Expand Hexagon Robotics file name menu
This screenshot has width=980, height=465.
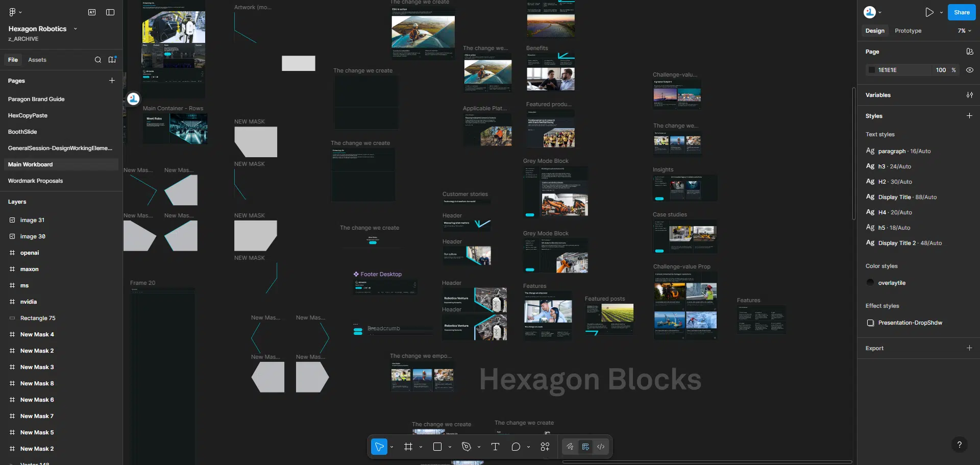point(76,29)
